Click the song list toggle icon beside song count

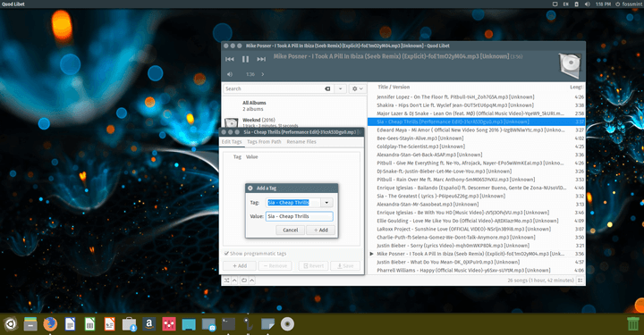580,281
